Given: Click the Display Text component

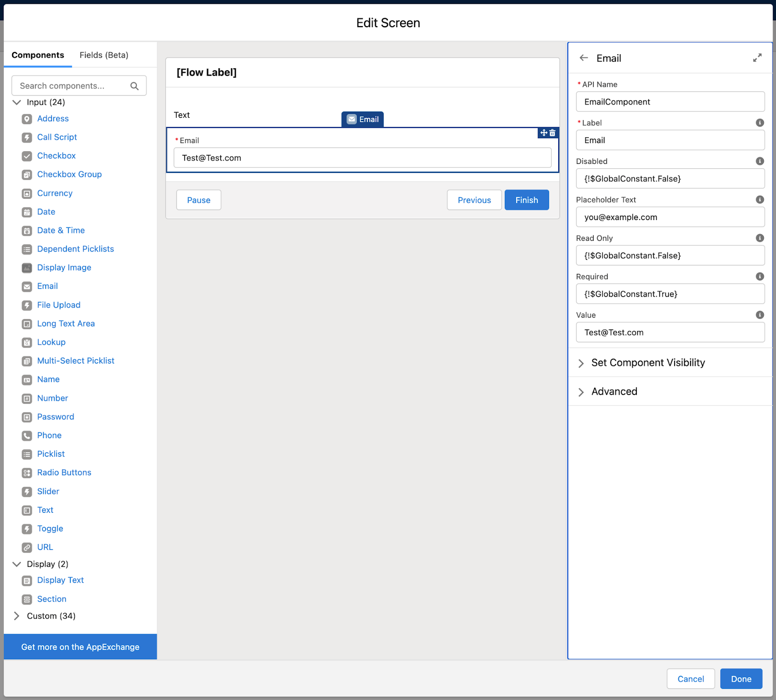Looking at the screenshot, I should 60,580.
